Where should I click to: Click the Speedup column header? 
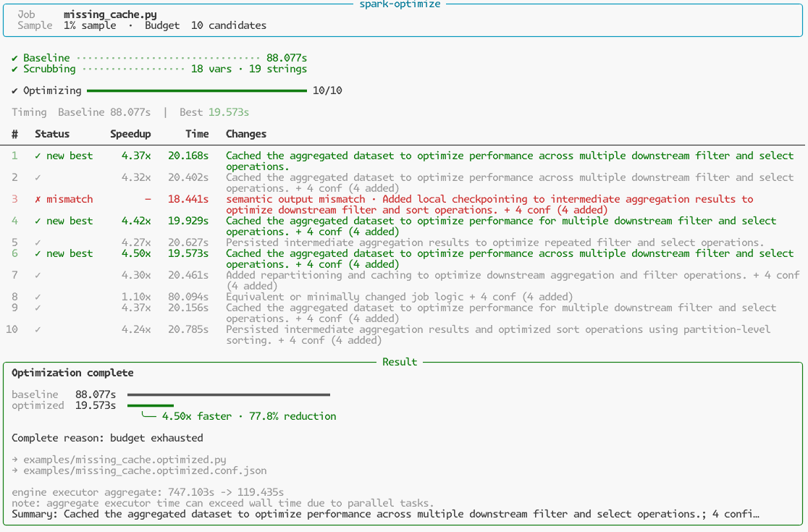(x=130, y=134)
